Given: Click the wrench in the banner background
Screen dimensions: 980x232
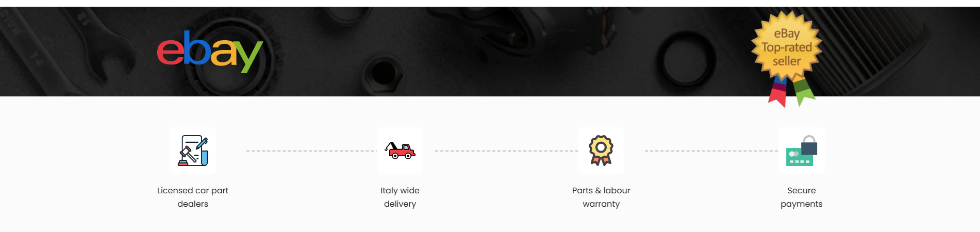Looking at the screenshot, I should [67, 52].
